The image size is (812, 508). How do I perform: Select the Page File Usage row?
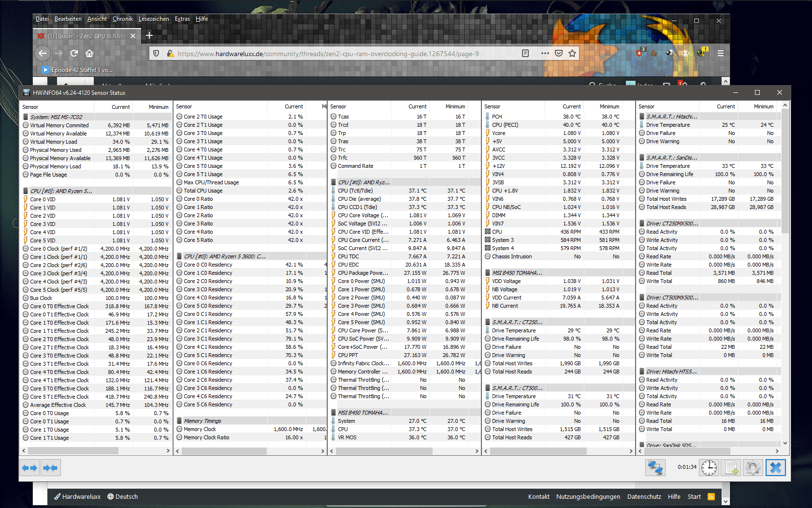click(96, 175)
